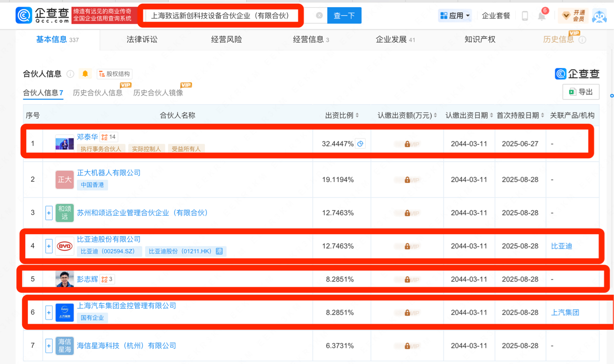This screenshot has height=364, width=614.
Task: Select the 合伙人信息 7 sub-tab
Action: click(43, 93)
